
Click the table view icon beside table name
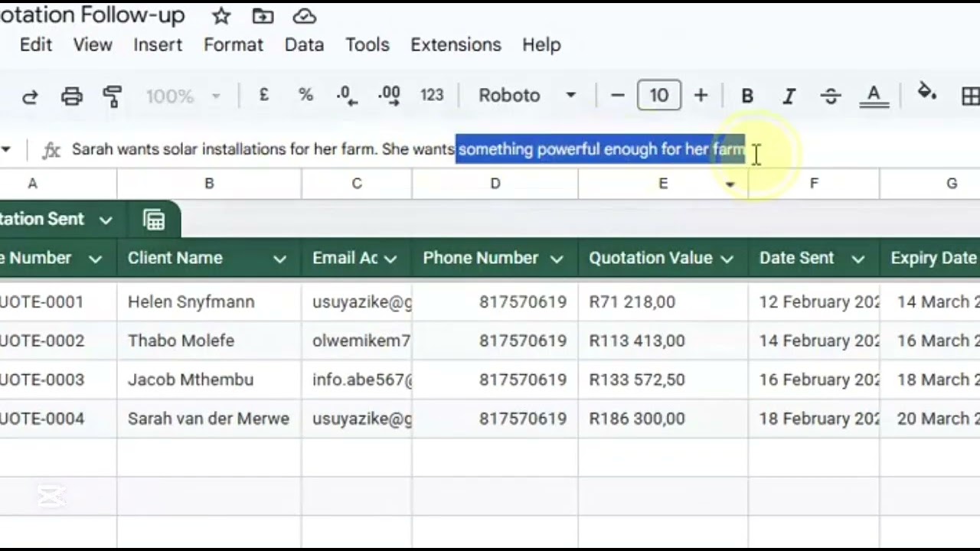click(x=154, y=220)
